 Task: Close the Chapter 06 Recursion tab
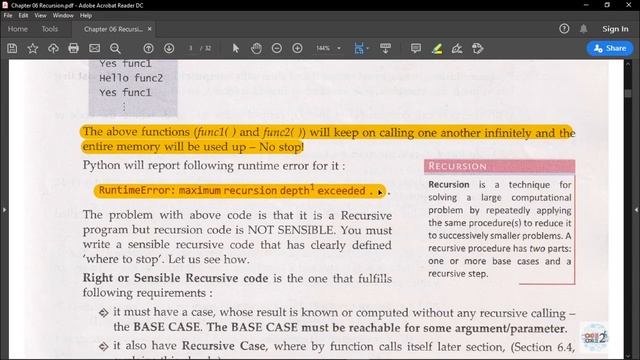(149, 29)
